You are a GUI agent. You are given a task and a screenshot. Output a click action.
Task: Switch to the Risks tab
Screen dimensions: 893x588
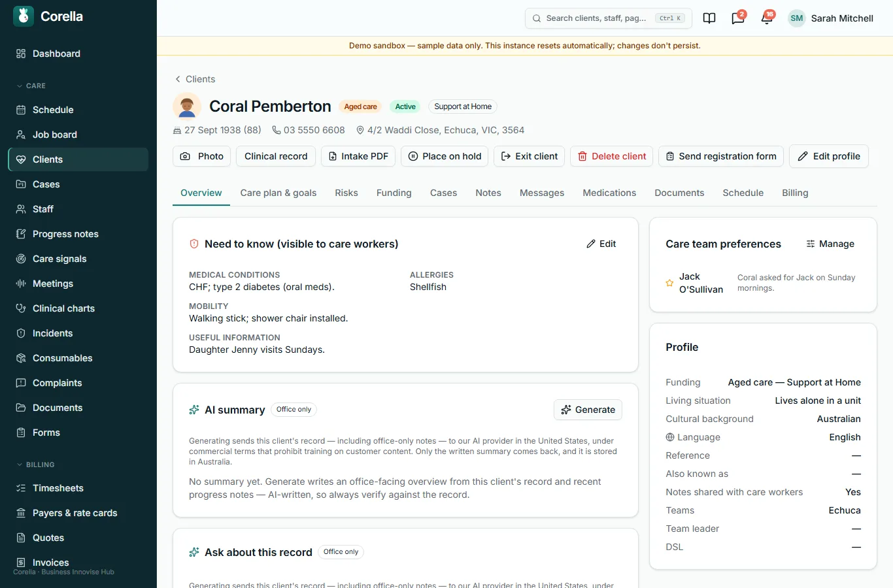tap(346, 193)
